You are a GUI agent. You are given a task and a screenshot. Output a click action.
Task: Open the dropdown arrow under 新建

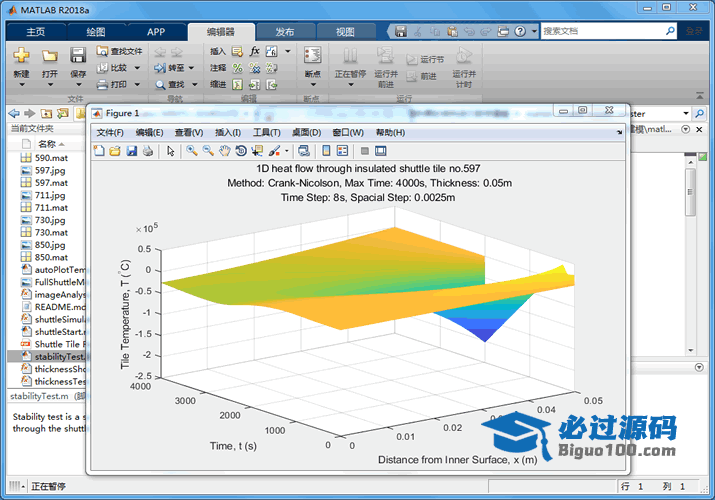(21, 85)
